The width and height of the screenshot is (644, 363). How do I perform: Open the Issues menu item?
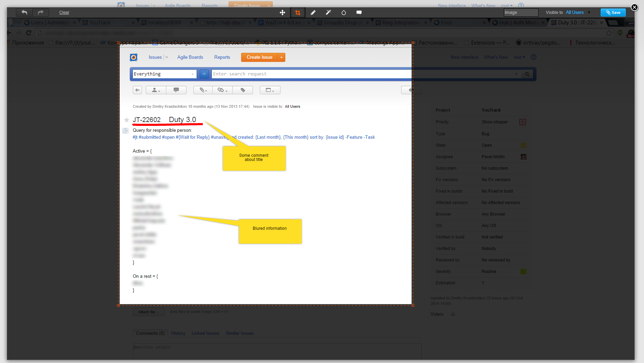[155, 57]
